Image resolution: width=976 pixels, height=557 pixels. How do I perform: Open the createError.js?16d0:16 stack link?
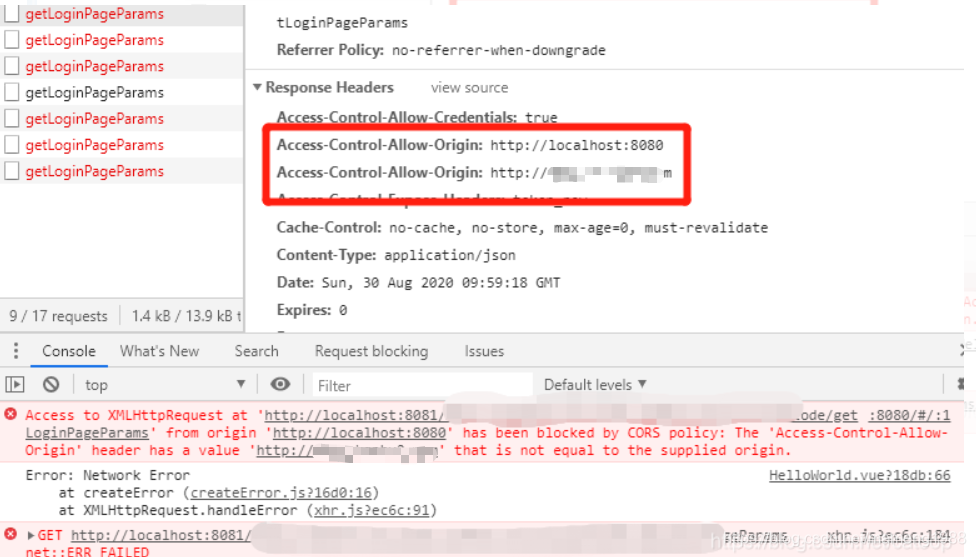tap(281, 493)
